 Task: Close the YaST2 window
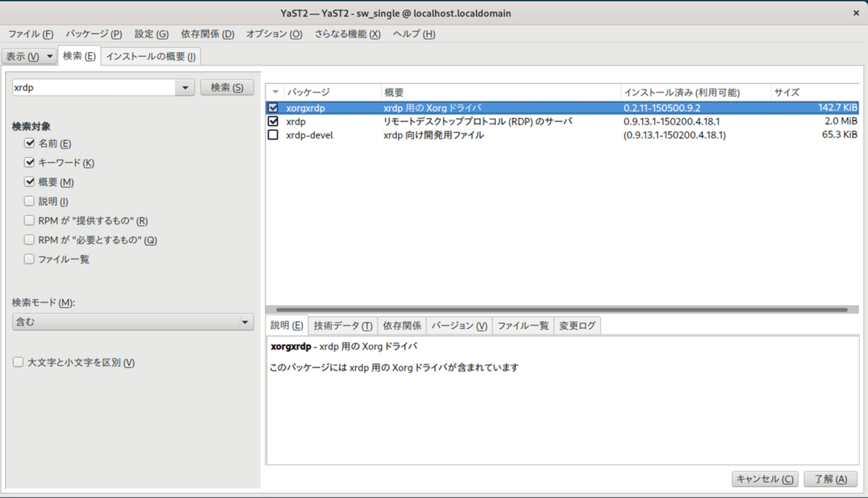coord(856,12)
